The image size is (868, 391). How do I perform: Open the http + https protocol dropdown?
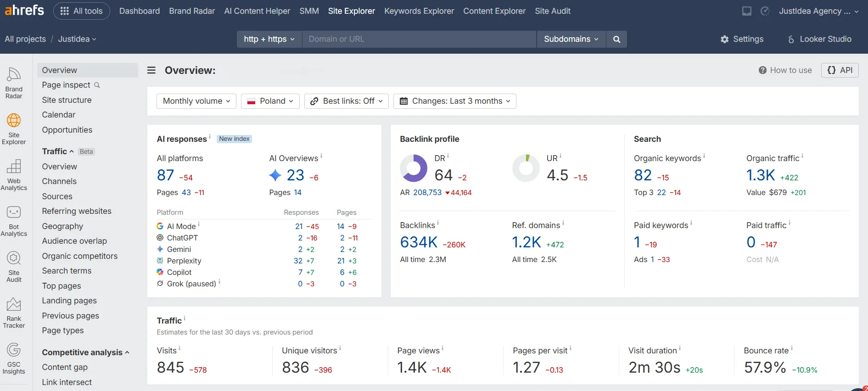click(x=269, y=39)
